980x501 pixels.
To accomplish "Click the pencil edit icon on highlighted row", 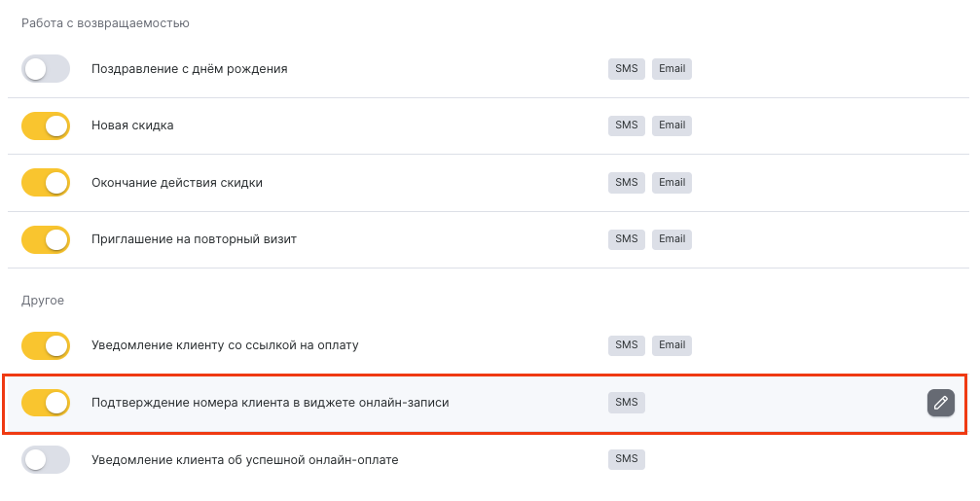I will click(940, 402).
